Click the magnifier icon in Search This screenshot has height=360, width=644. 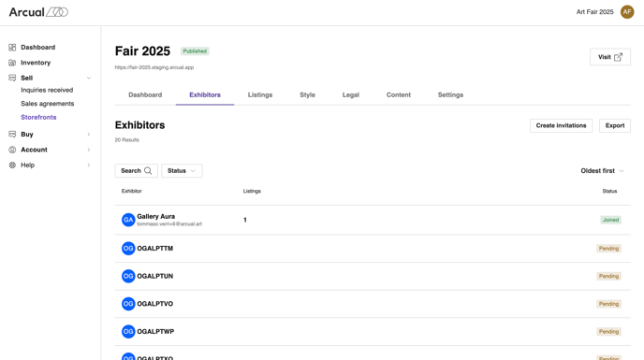click(x=148, y=170)
